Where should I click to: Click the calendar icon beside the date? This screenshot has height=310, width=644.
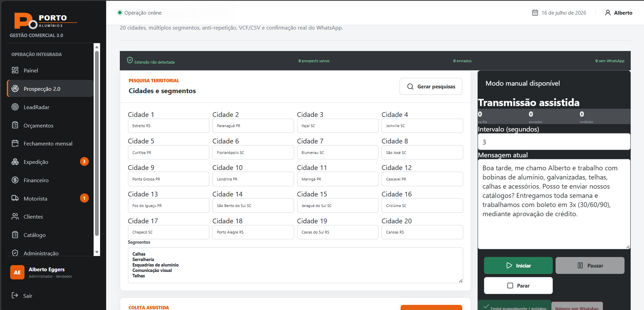[535, 13]
